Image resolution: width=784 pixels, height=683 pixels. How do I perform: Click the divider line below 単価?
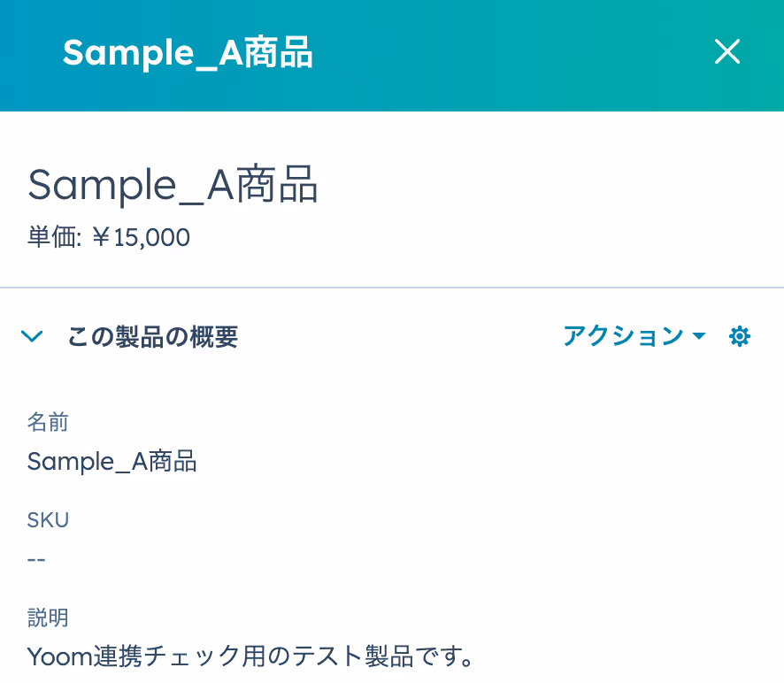392,288
